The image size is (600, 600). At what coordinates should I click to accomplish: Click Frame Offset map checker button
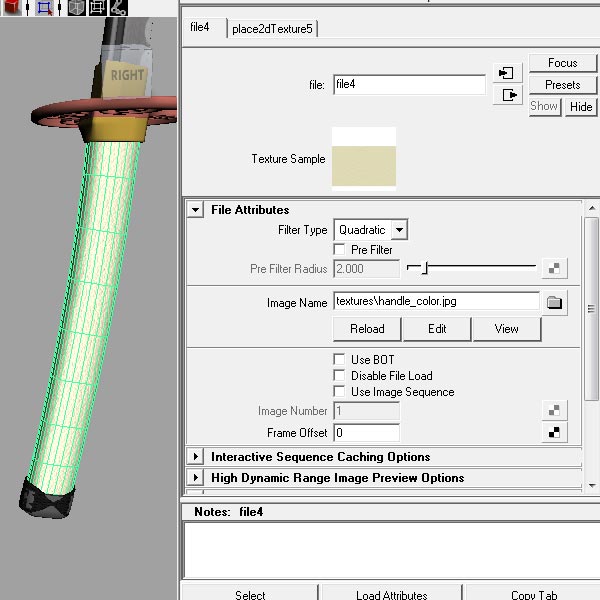tap(554, 432)
